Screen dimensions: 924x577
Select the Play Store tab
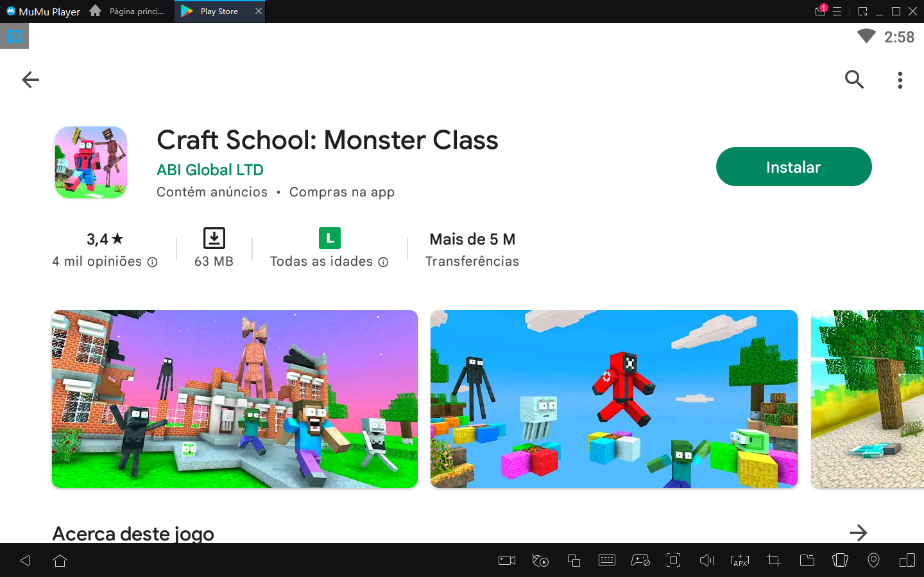(218, 11)
